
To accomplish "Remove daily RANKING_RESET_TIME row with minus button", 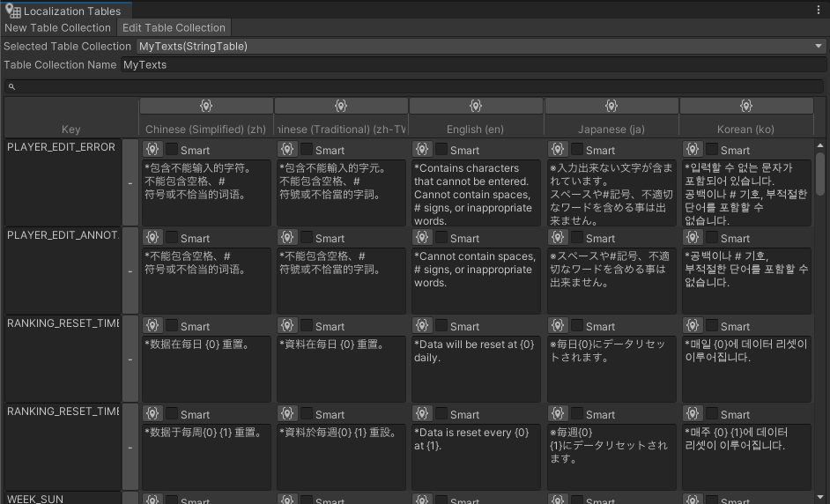I will 130,359.
